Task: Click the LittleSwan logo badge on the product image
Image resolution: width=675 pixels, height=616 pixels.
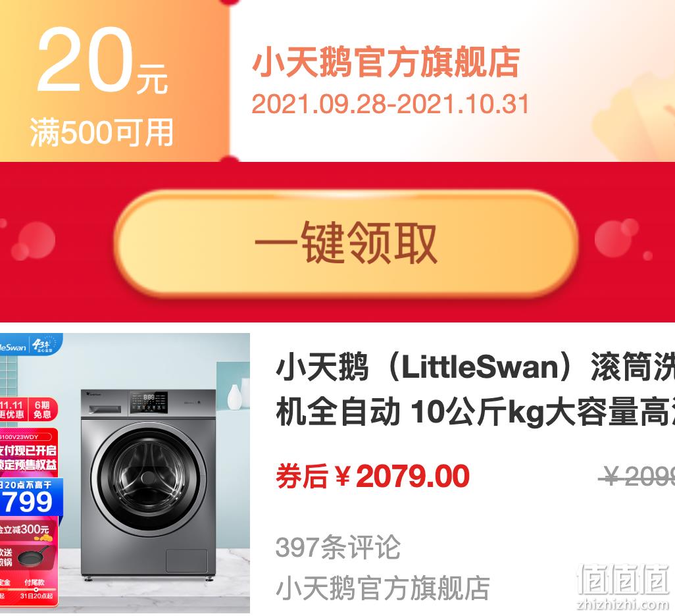Action: click(x=13, y=347)
